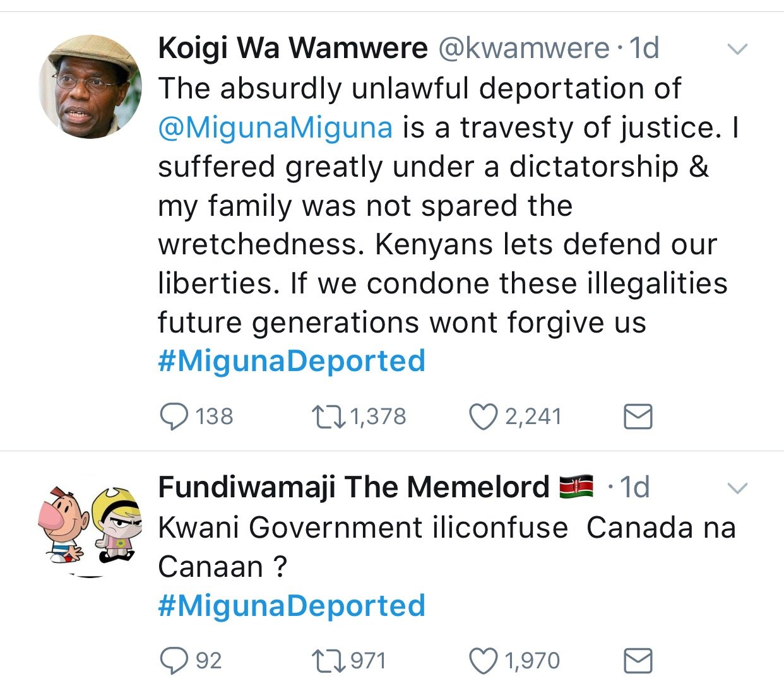This screenshot has height=686, width=784.
Task: Expand options chevron on Fundiwamaji's tweet
Action: [737, 488]
